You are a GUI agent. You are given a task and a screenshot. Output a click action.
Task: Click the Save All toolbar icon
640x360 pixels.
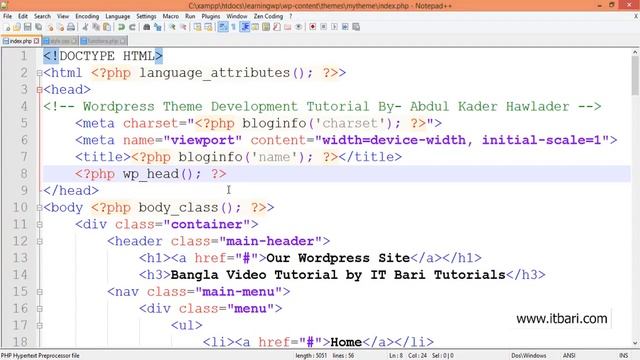[39, 27]
